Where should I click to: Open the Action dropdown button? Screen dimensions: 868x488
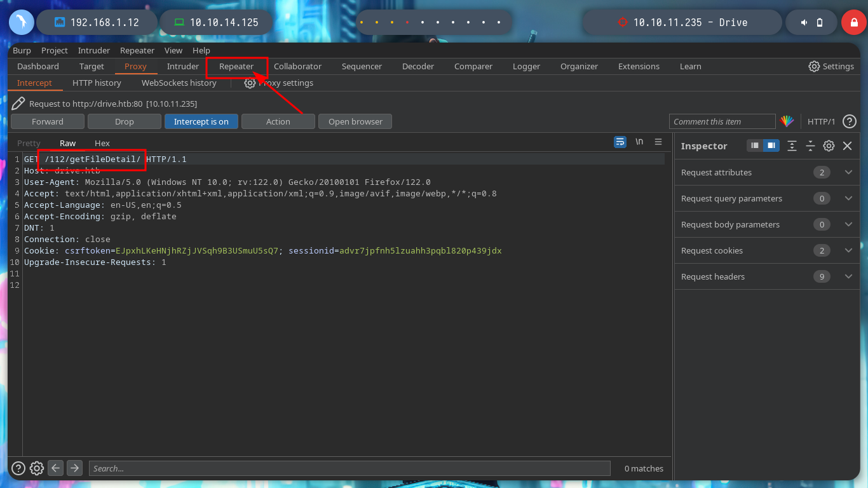pos(278,121)
